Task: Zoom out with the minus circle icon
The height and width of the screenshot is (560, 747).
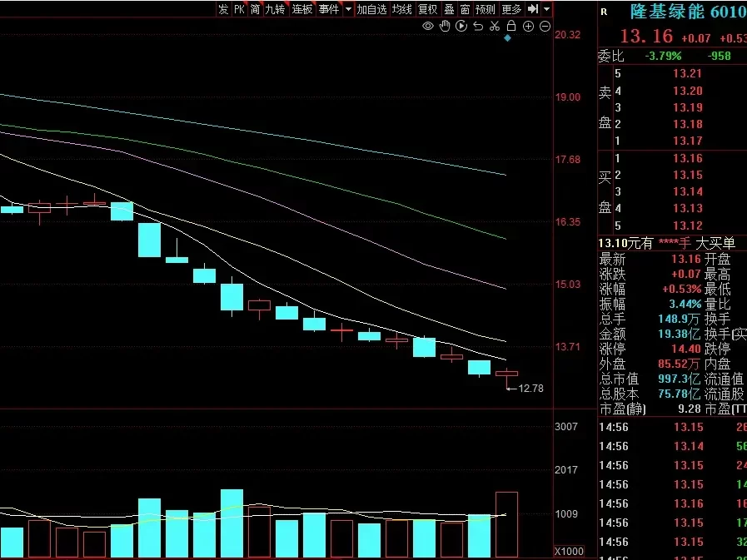Action: coord(545,27)
